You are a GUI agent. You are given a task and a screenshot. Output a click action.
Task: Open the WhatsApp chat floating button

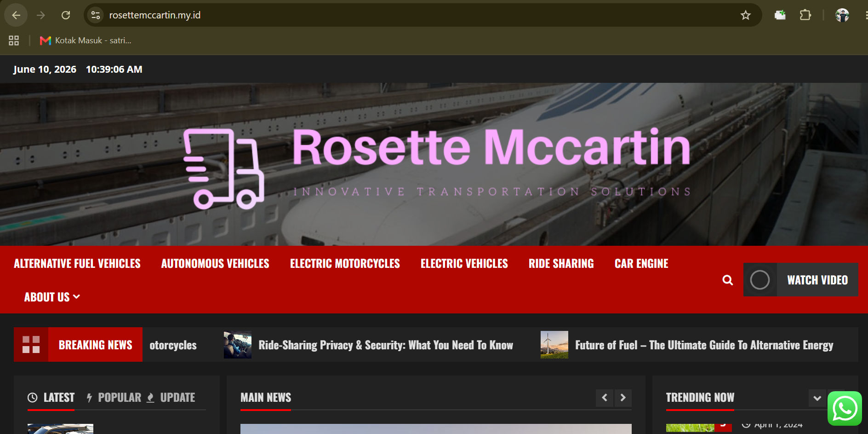pos(845,409)
